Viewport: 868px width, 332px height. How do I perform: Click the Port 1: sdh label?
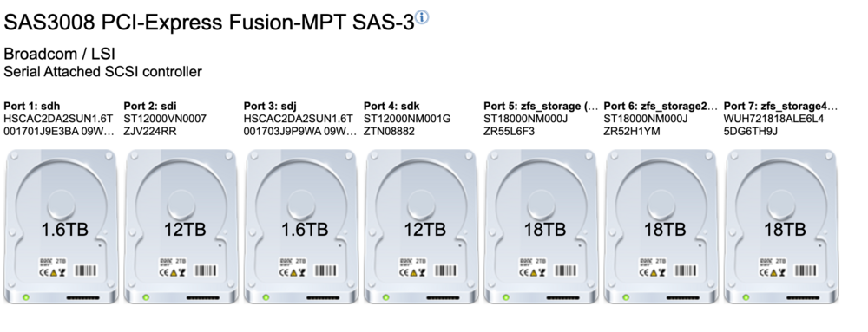coord(32,106)
